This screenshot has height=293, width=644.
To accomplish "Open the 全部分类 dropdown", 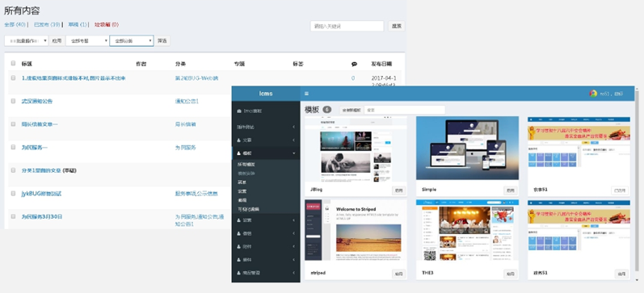I will pyautogui.click(x=132, y=40).
